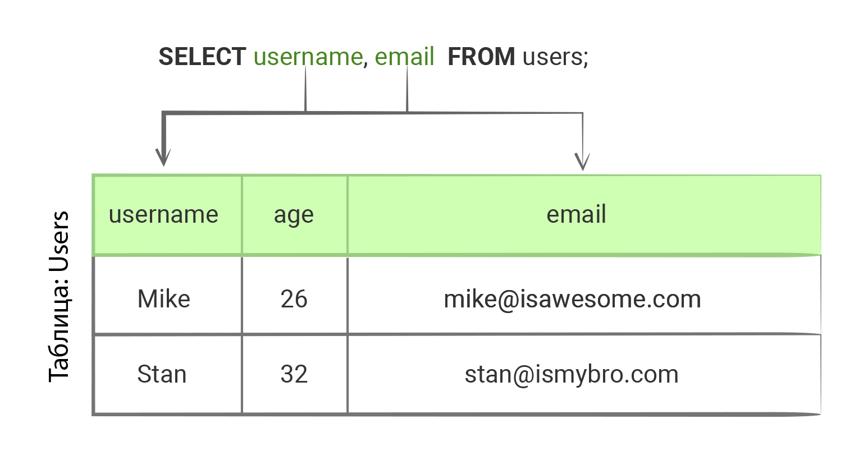The image size is (868, 460).
Task: Click the users; table name in query
Action: pos(555,57)
